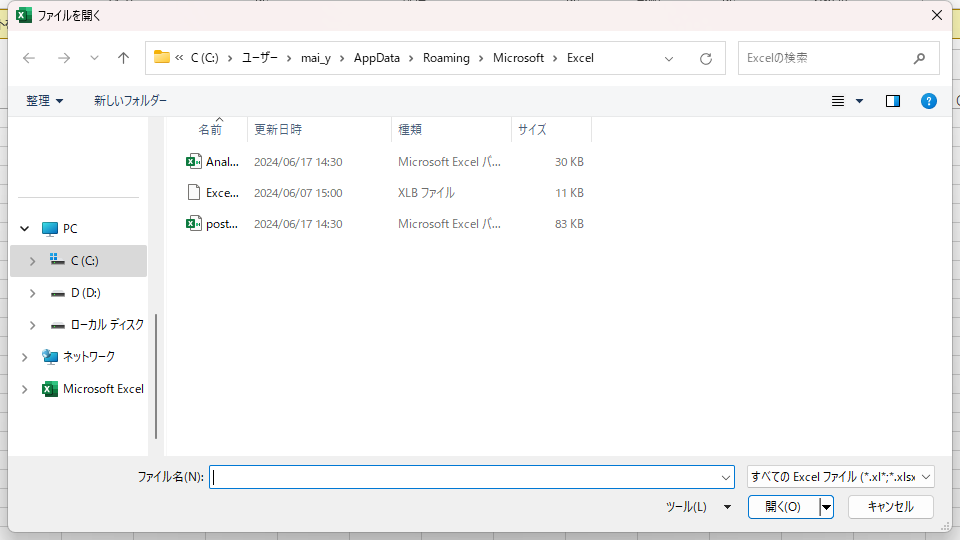
Task: Go up one folder level
Action: point(124,58)
